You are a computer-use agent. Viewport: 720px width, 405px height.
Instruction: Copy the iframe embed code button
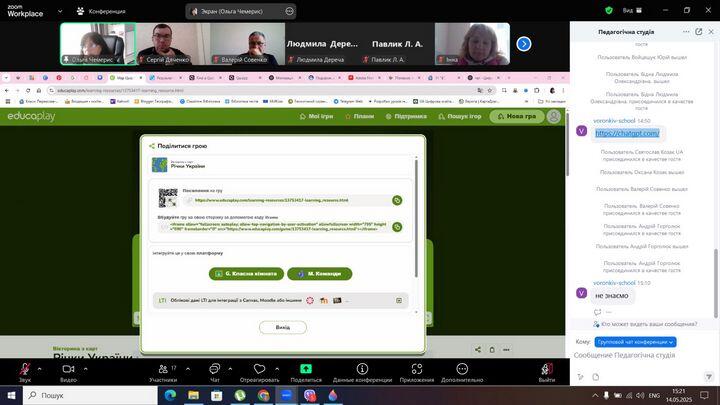(397, 227)
